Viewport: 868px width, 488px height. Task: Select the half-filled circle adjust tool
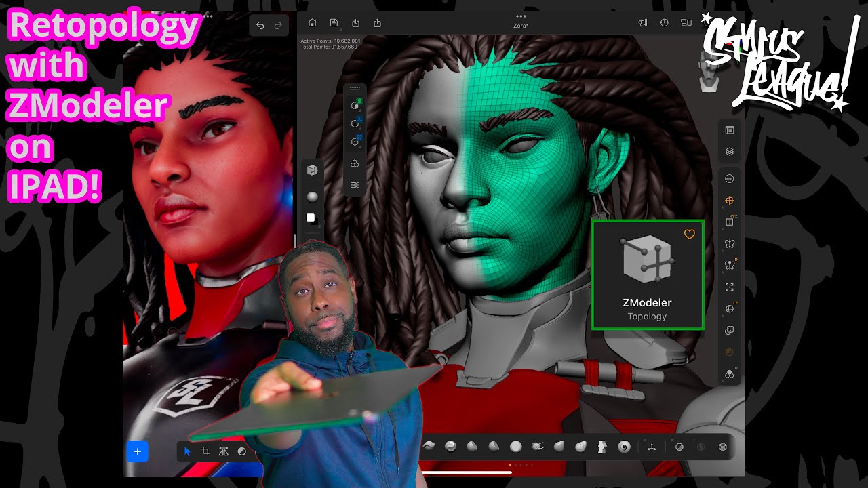click(241, 451)
